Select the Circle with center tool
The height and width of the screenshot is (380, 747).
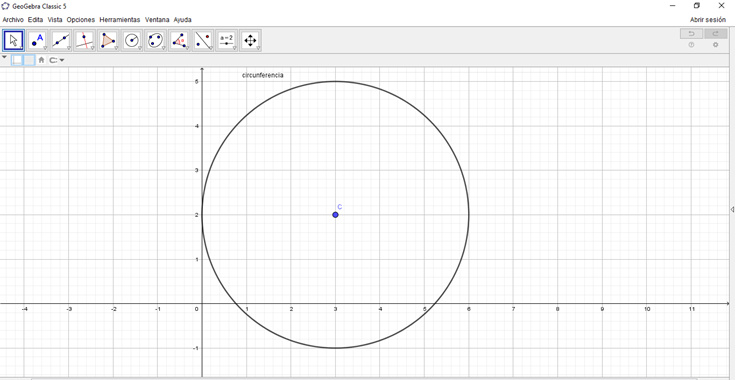point(132,40)
